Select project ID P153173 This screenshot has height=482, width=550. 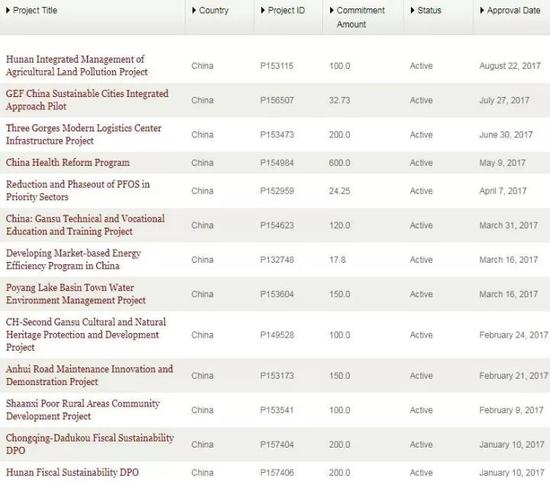277,376
